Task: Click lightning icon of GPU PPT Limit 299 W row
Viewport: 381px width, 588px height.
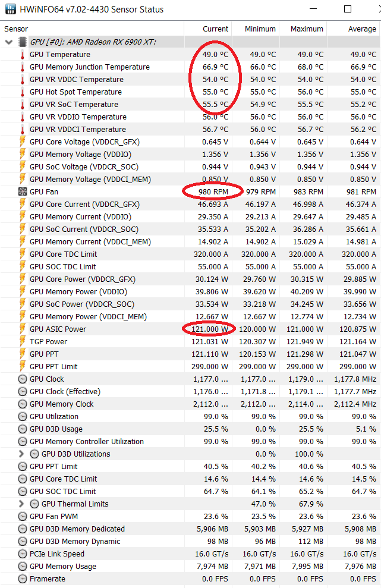Action: pos(23,366)
